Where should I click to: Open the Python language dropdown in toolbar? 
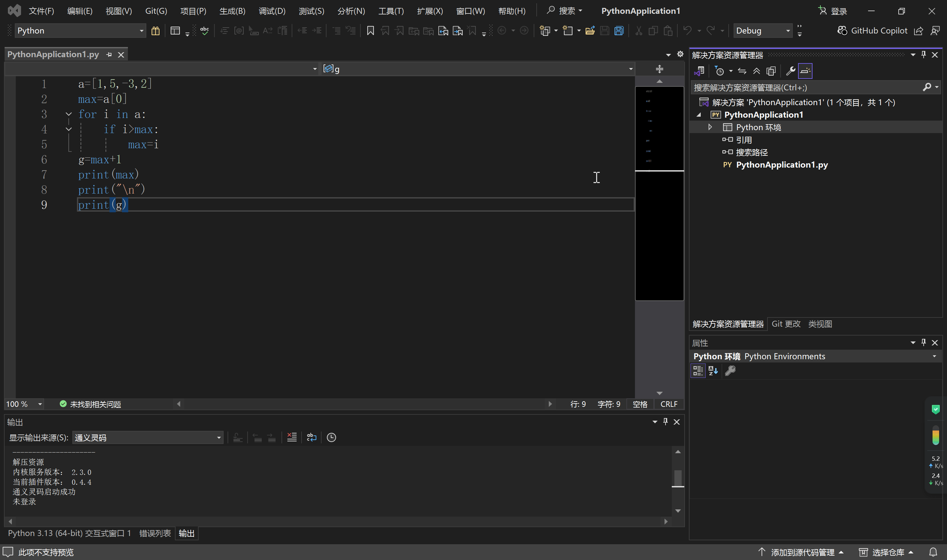point(80,31)
